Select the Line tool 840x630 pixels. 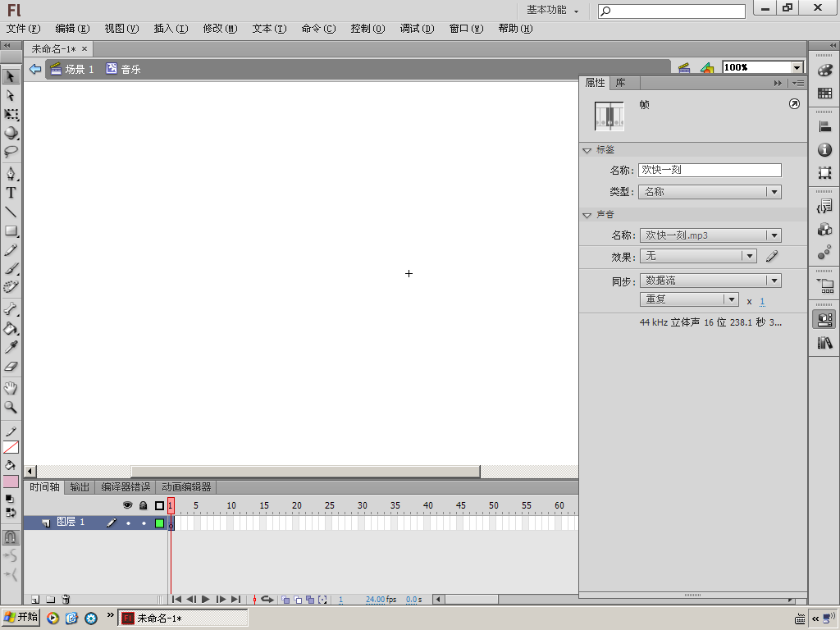click(11, 212)
